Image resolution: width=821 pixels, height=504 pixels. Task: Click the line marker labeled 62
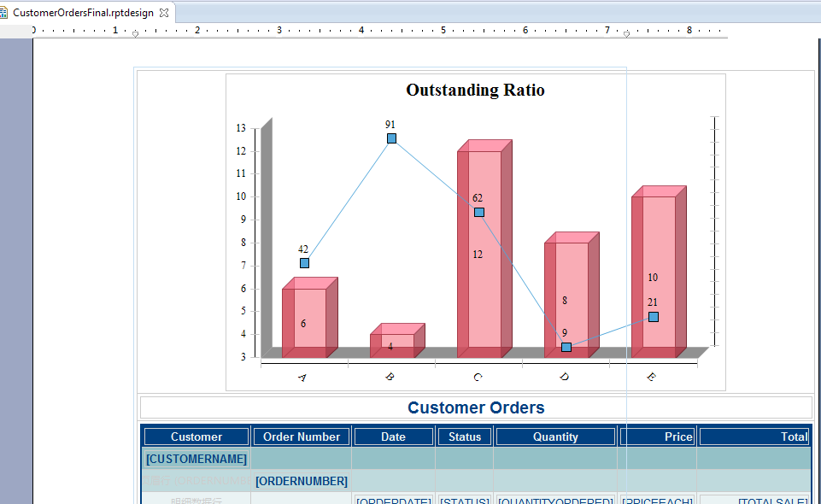click(479, 213)
